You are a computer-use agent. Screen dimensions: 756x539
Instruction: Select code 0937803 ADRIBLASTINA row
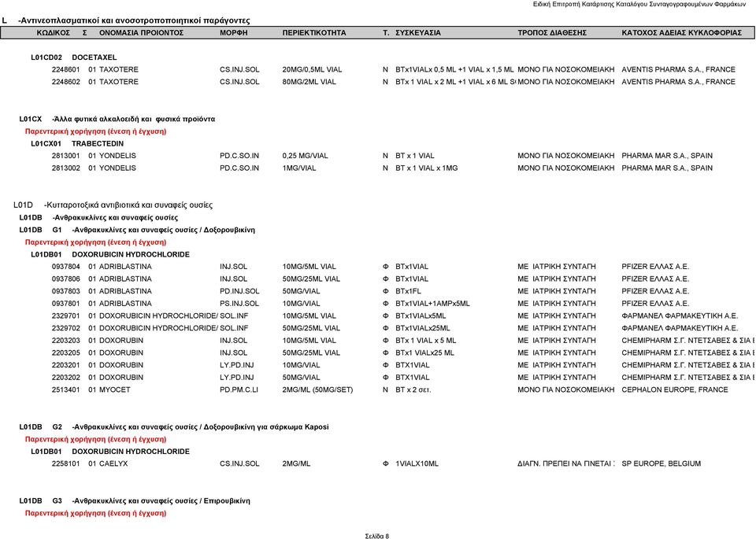coord(66,291)
